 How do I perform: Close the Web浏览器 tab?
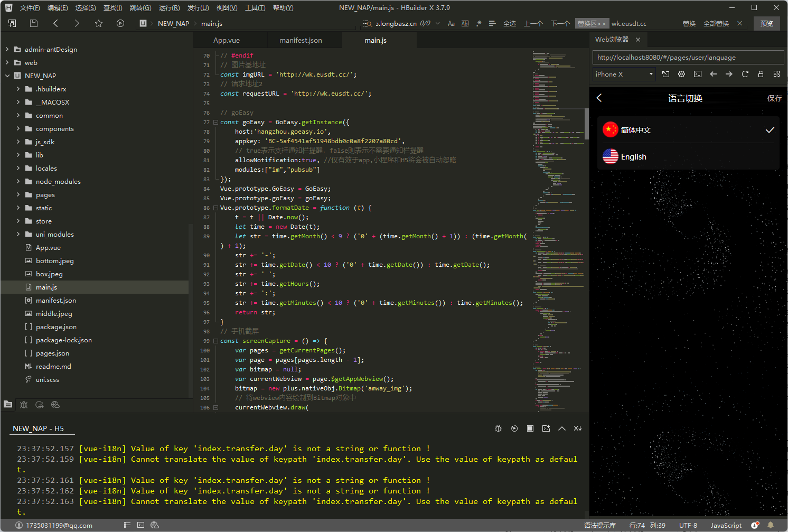(x=638, y=40)
